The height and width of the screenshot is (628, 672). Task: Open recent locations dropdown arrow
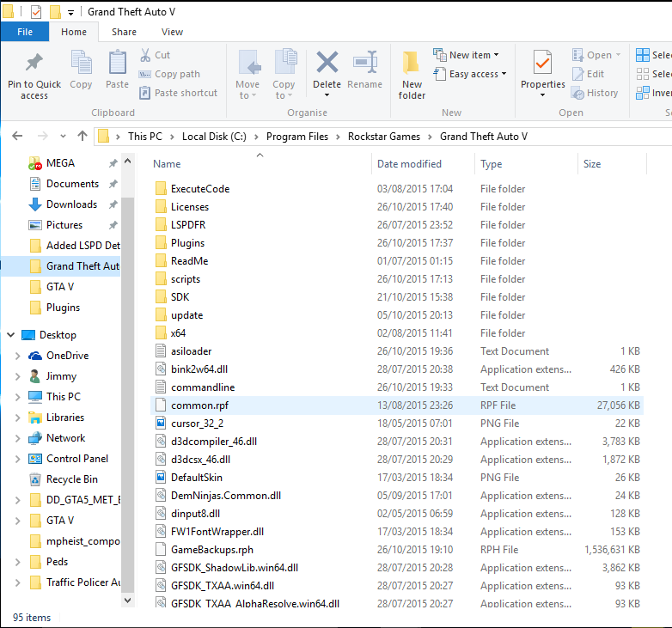click(x=63, y=137)
